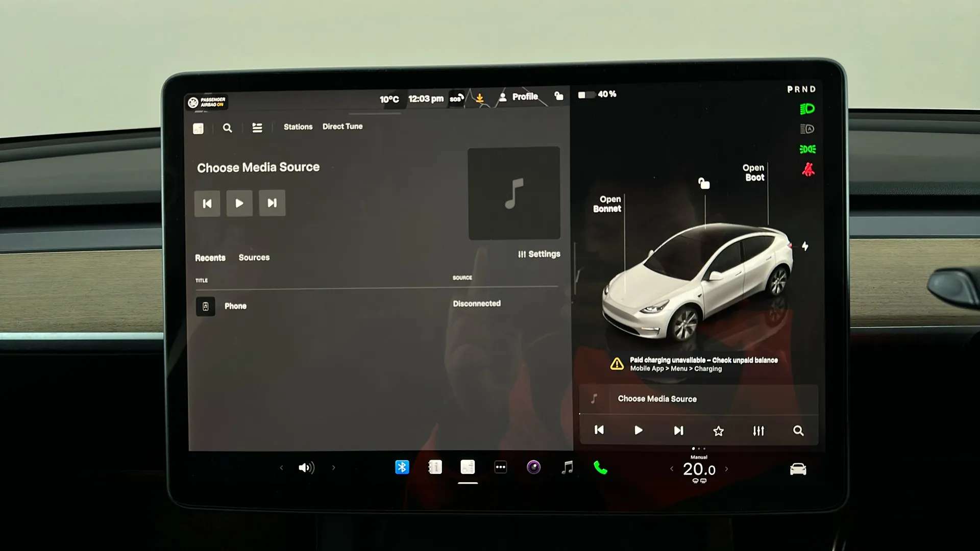Tap the red seatbelt warning icon
The image size is (980, 551).
point(808,169)
